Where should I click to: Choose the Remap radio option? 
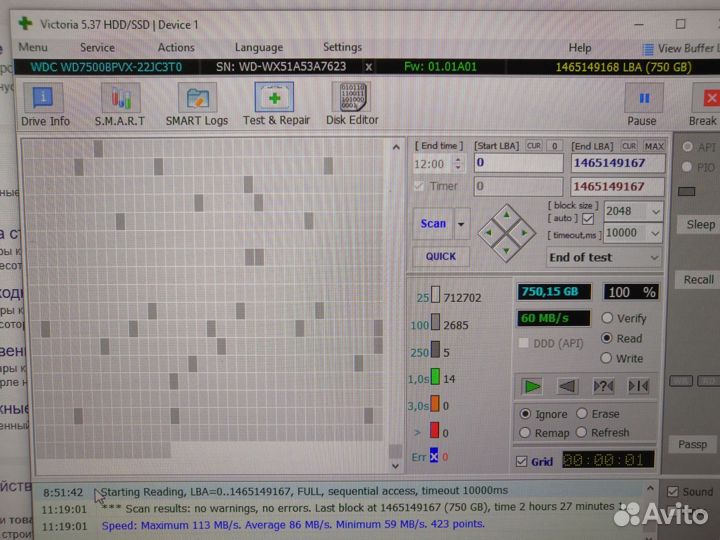[526, 433]
